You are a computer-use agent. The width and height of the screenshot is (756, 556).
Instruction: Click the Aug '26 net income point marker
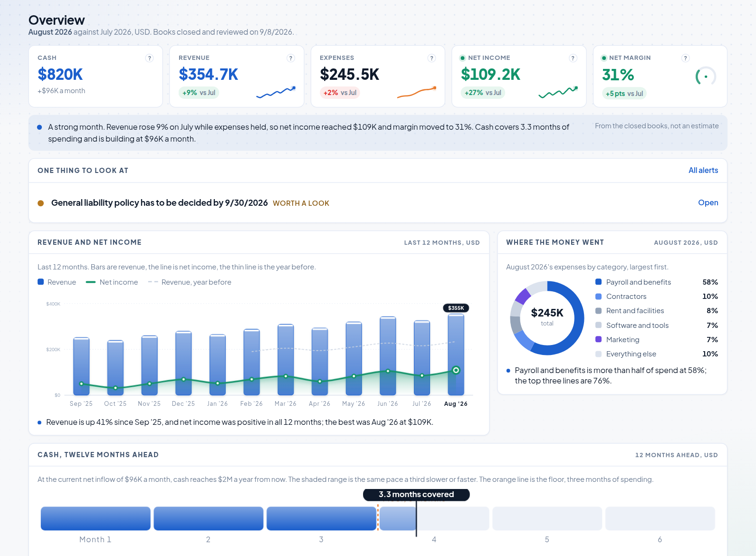pyautogui.click(x=456, y=370)
